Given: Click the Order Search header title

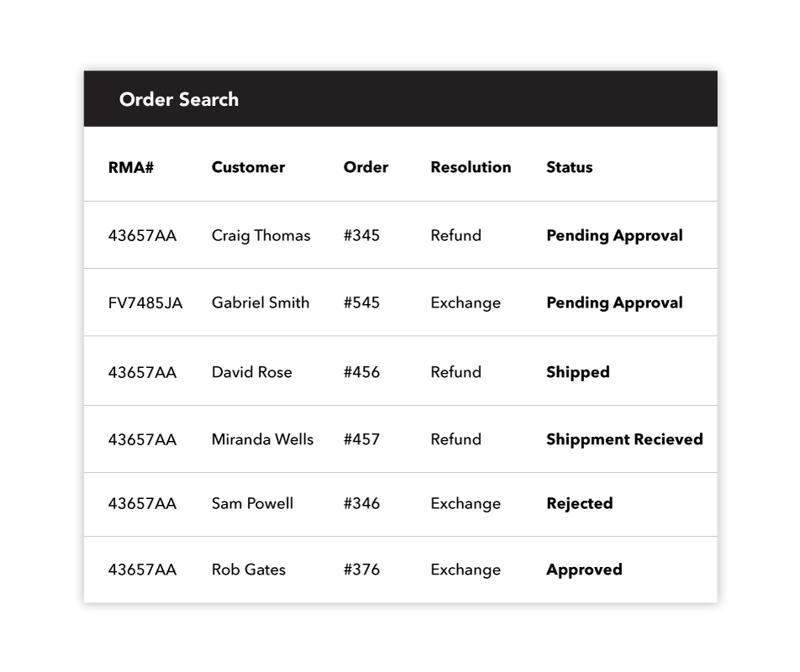Looking at the screenshot, I should [178, 99].
